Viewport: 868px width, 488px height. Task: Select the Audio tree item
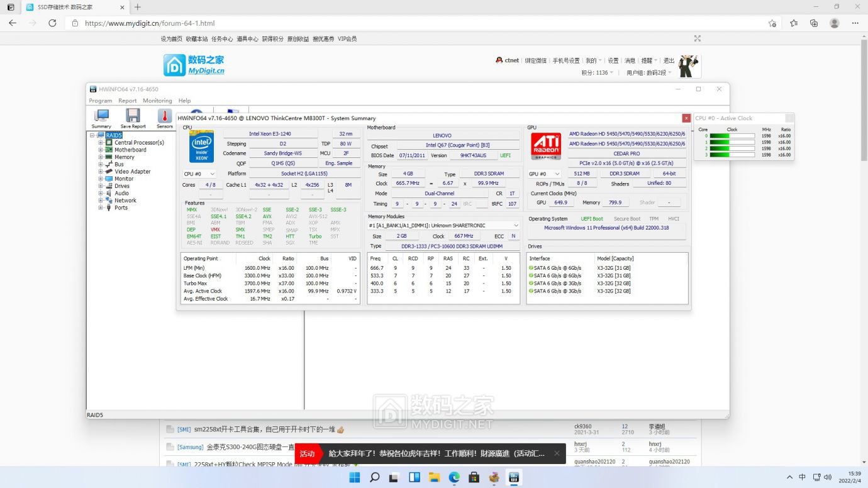pos(121,193)
